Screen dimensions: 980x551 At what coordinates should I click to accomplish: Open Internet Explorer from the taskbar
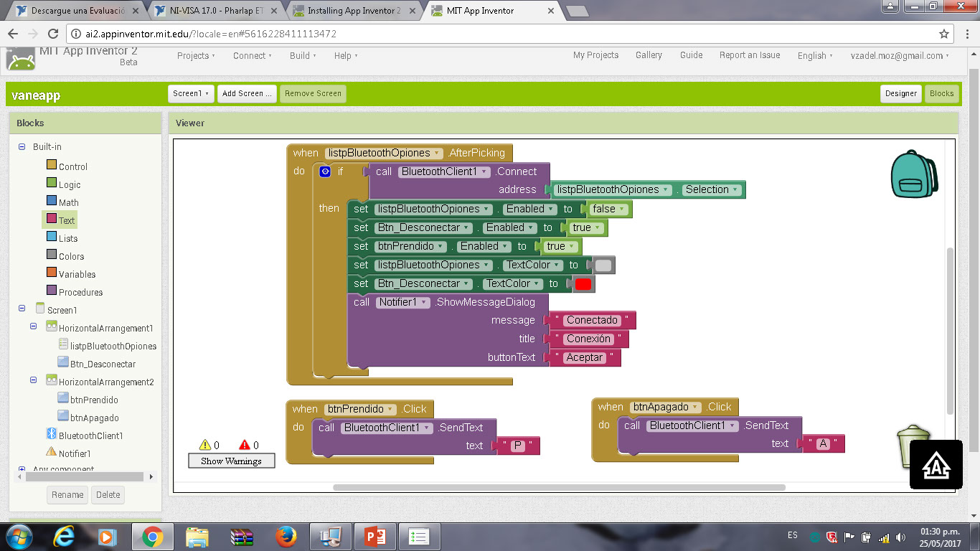point(64,536)
